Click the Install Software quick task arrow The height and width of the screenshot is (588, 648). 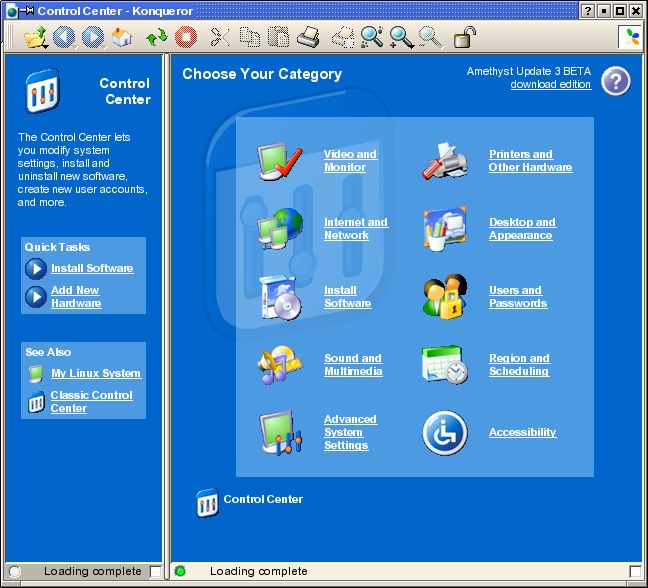(x=36, y=269)
